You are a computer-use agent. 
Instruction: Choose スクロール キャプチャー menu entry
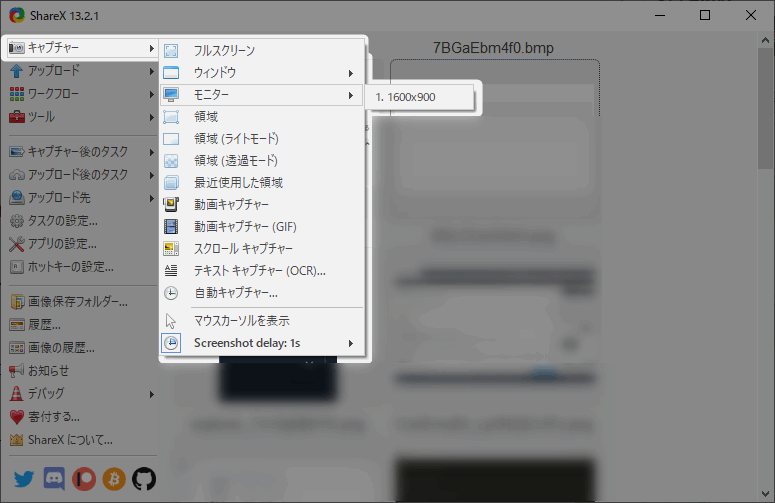(x=263, y=249)
